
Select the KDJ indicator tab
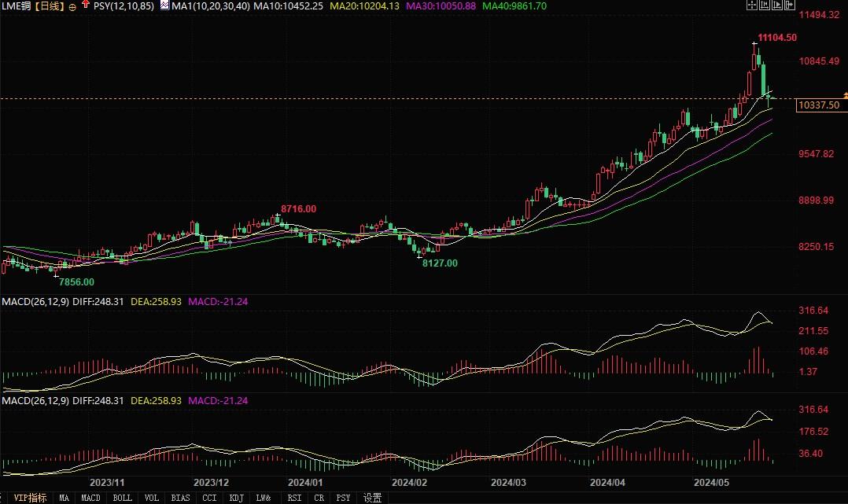pyautogui.click(x=236, y=498)
